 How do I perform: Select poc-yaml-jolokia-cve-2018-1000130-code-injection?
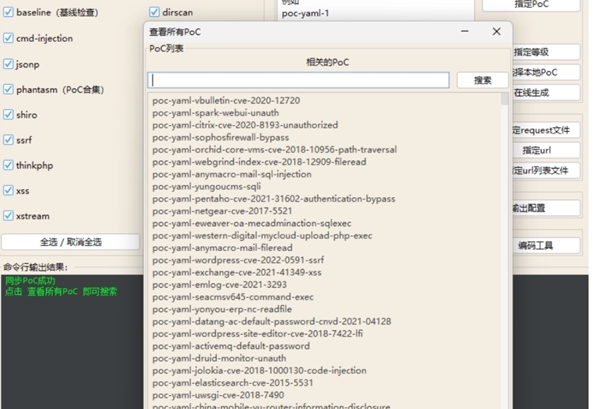pos(259,370)
